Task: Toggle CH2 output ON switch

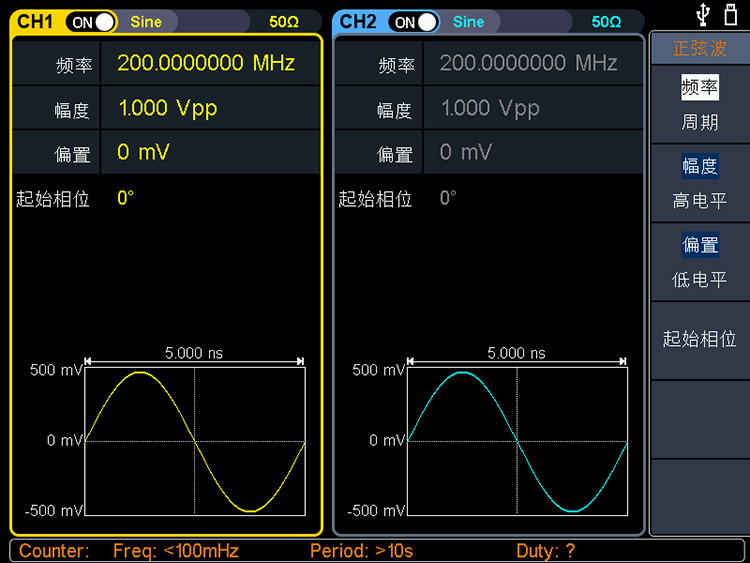Action: tap(415, 21)
